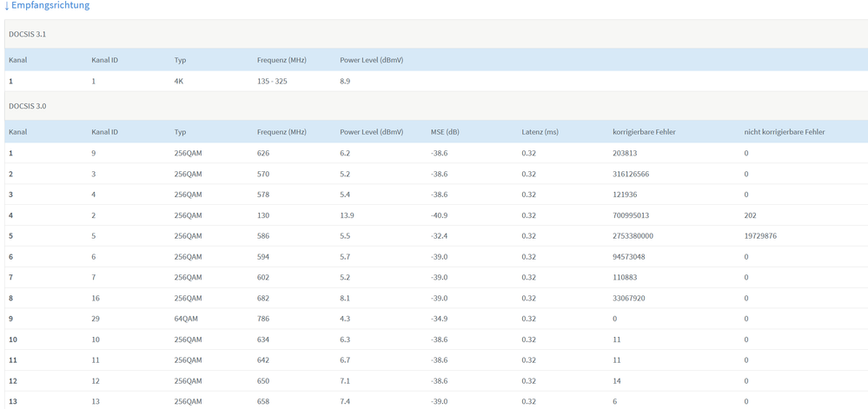This screenshot has width=868, height=409.
Task: Click correctable error value 2753380000
Action: point(633,236)
